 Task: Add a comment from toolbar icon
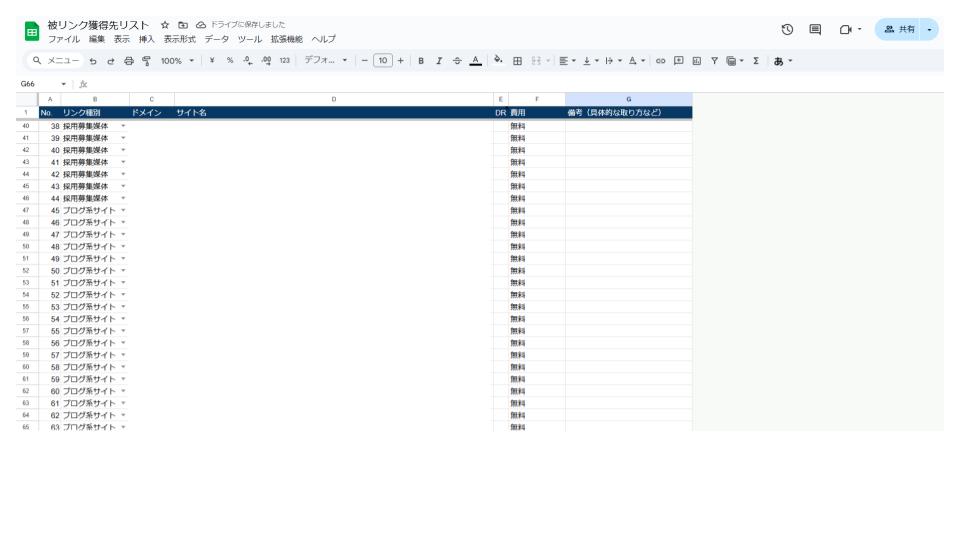point(678,61)
